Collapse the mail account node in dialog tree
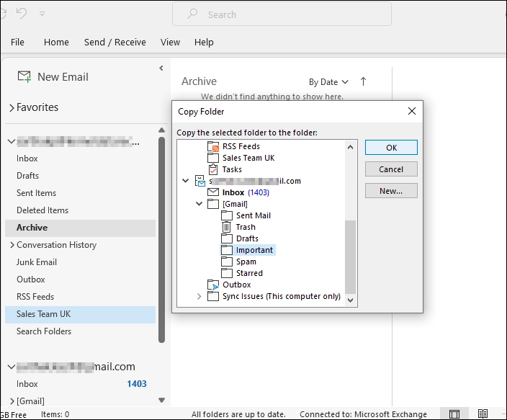The width and height of the screenshot is (507, 420). pyautogui.click(x=185, y=181)
